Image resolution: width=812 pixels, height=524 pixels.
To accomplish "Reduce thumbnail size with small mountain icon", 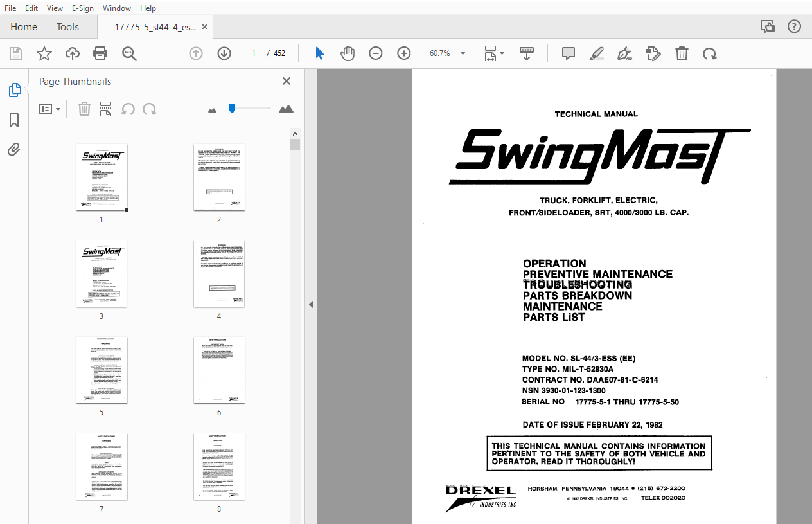I will click(213, 110).
